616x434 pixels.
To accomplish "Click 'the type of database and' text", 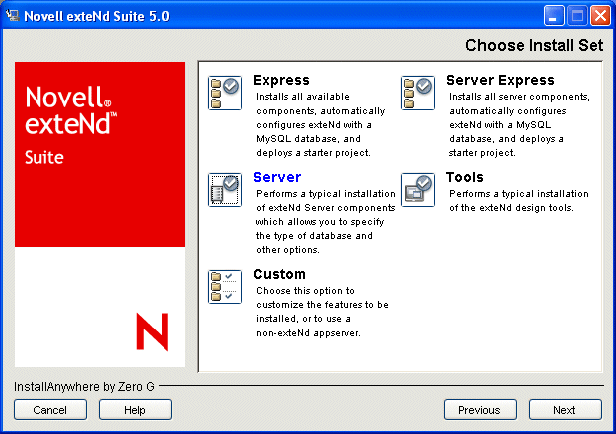I will [x=314, y=236].
